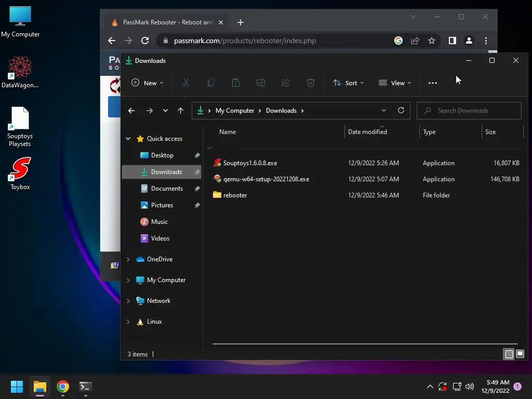This screenshot has height=399, width=532.
Task: Click File Explorer taskbar icon
Action: point(39,387)
